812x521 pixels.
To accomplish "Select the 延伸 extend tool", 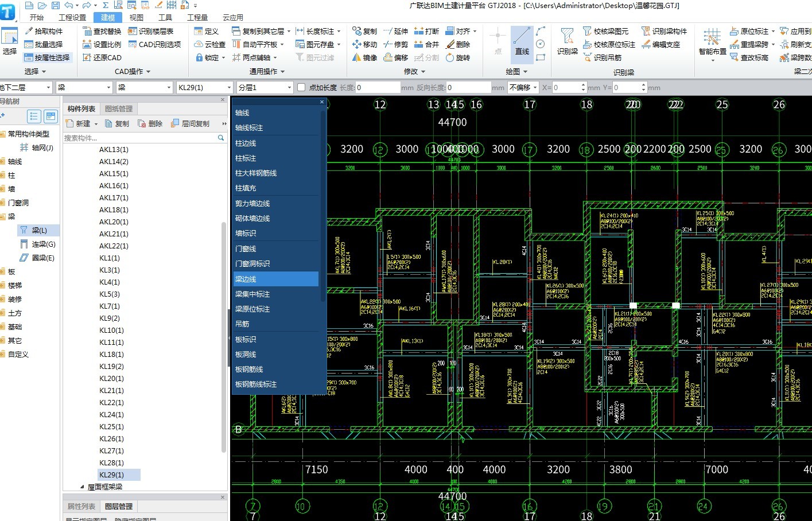I will (x=395, y=31).
